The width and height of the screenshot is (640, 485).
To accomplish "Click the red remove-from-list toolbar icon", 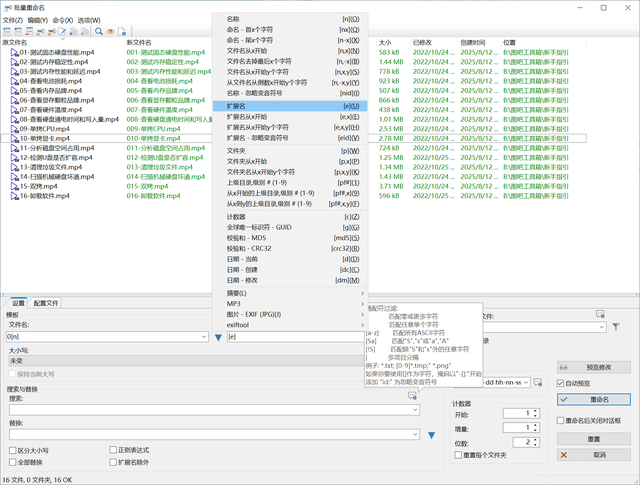I will [29, 31].
